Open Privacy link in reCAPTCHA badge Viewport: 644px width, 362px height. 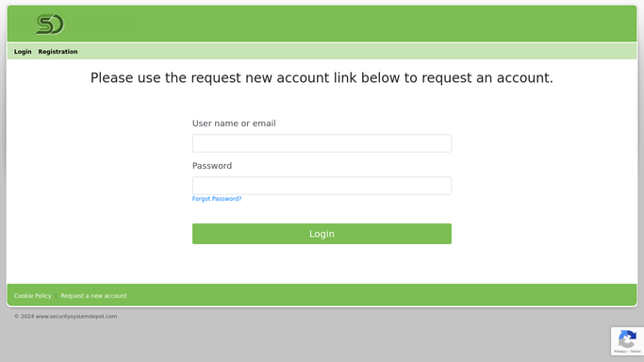(619, 352)
